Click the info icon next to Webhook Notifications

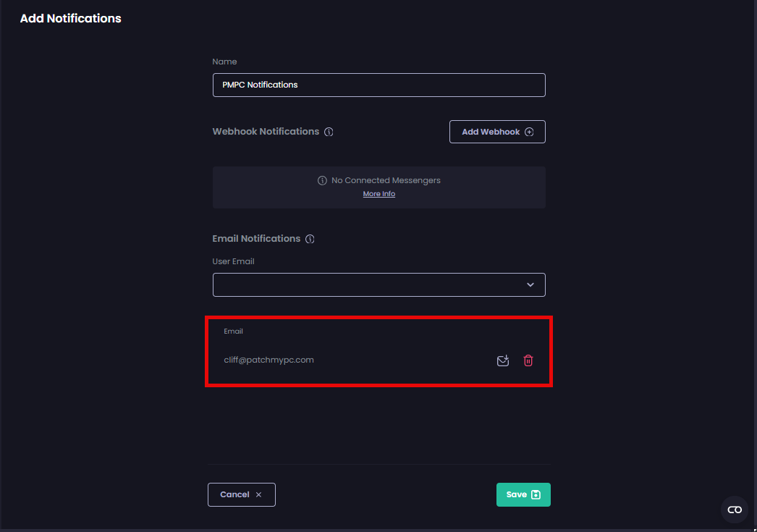[x=329, y=131]
